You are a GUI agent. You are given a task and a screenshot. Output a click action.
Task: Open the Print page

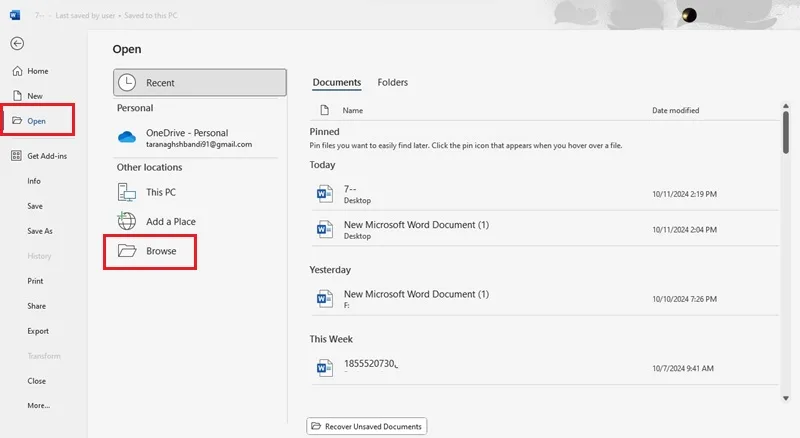point(35,281)
